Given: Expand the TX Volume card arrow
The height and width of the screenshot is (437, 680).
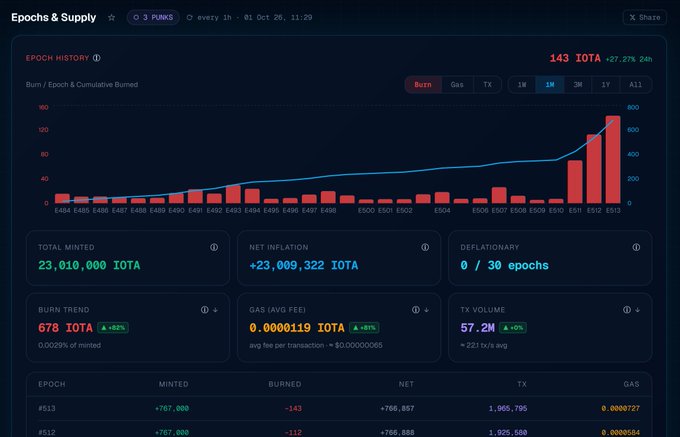Looking at the screenshot, I should pos(638,310).
